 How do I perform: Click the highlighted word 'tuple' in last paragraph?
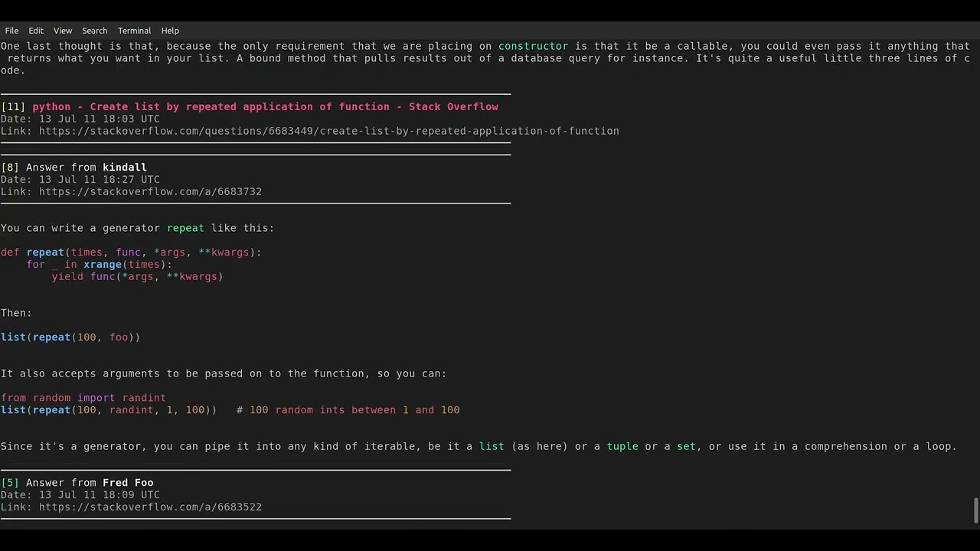(622, 446)
